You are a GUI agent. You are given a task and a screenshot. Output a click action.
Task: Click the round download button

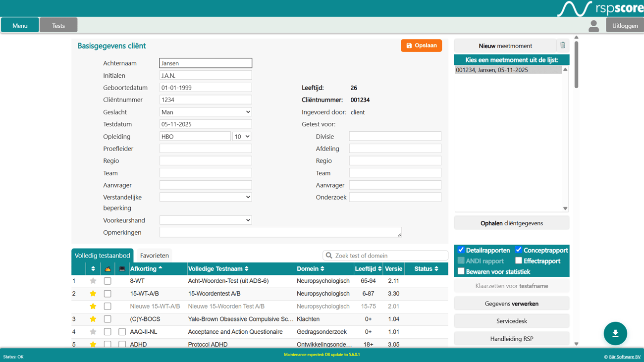coord(615,333)
